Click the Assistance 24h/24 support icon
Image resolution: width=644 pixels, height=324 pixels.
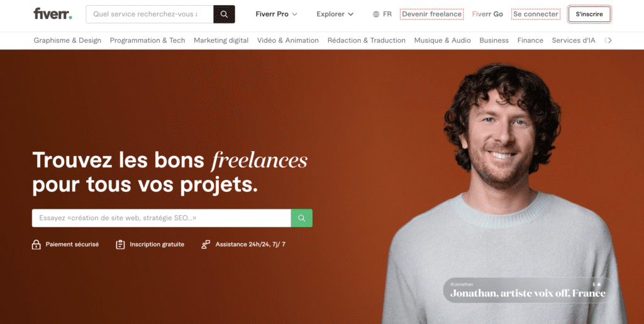(x=206, y=245)
